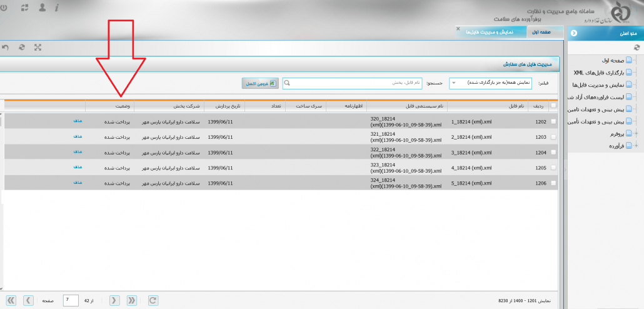The width and height of the screenshot is (644, 309).
Task: Expand the 'فرآورده' tree node
Action: click(636, 146)
